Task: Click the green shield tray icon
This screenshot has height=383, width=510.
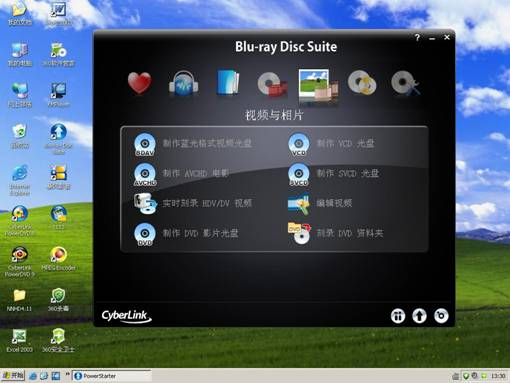Action: click(x=466, y=376)
